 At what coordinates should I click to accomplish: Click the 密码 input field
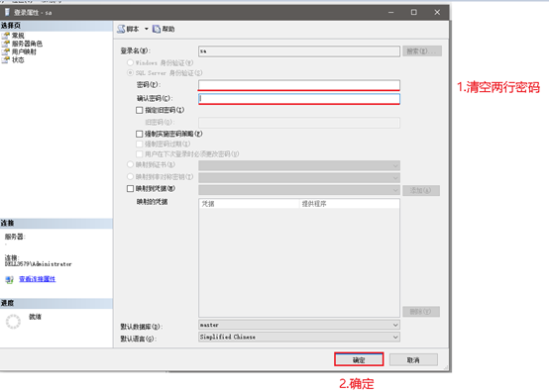coord(299,85)
